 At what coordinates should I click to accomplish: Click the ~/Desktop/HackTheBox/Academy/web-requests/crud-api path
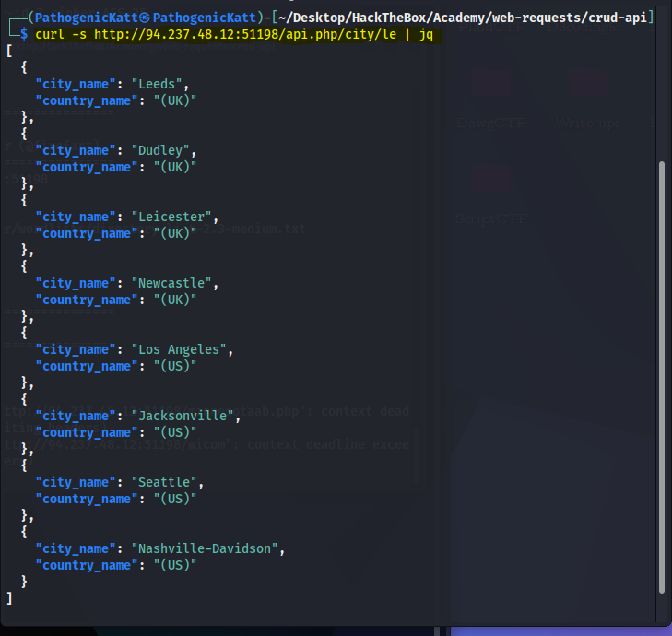[x=463, y=18]
